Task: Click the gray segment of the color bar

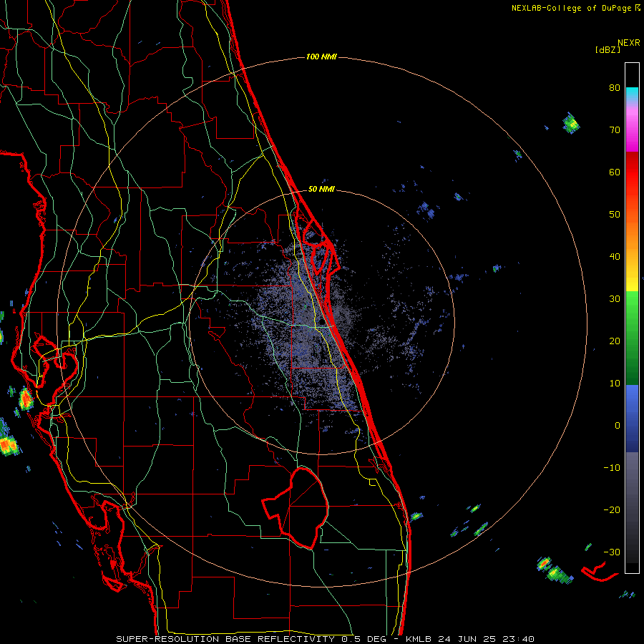Action: coord(632,493)
